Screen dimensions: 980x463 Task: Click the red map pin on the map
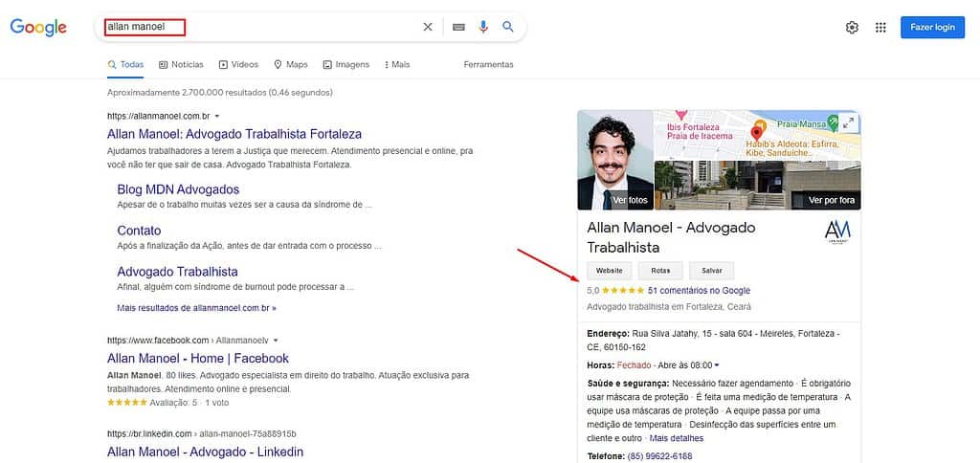(757, 133)
